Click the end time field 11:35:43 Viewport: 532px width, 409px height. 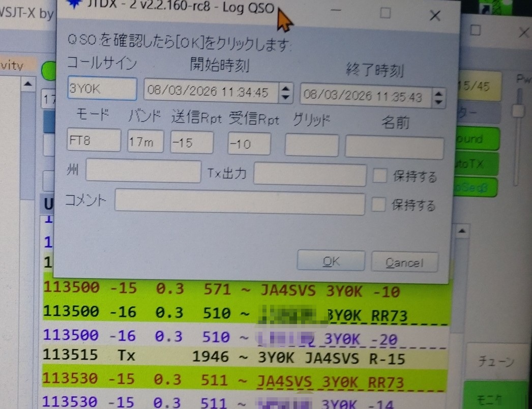366,96
